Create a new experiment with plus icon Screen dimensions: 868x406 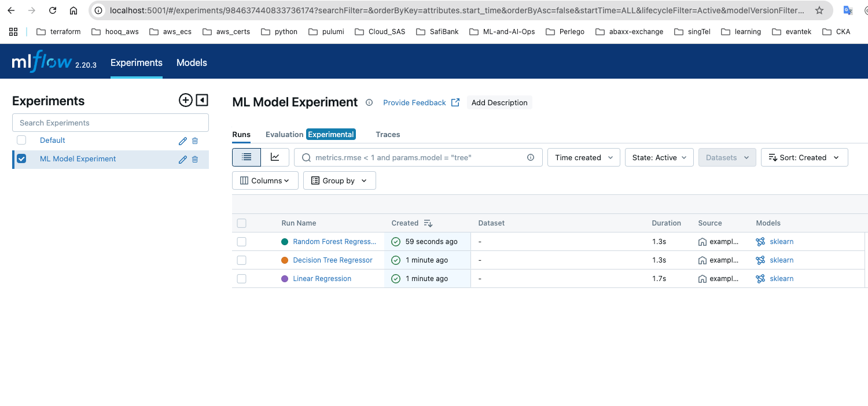(x=185, y=101)
